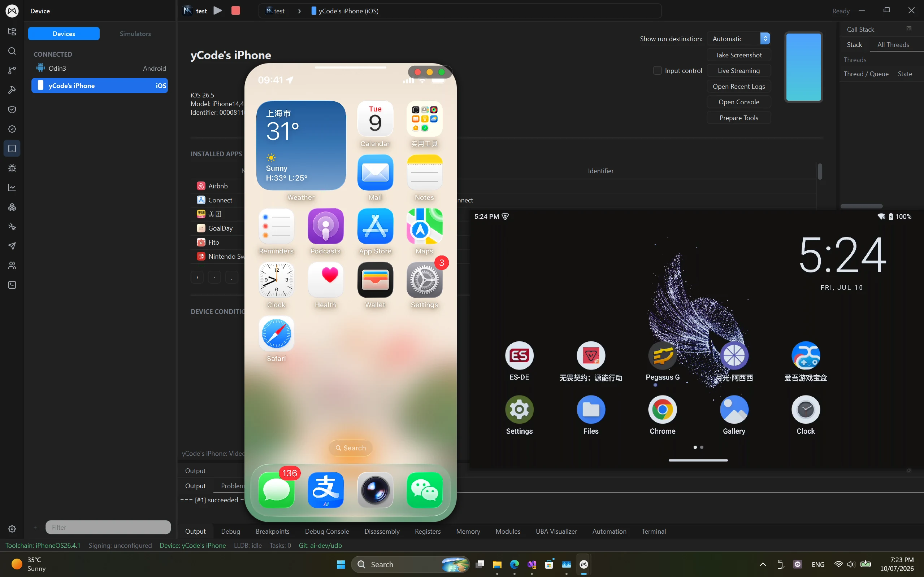
Task: Select the Devices tab
Action: tap(64, 34)
